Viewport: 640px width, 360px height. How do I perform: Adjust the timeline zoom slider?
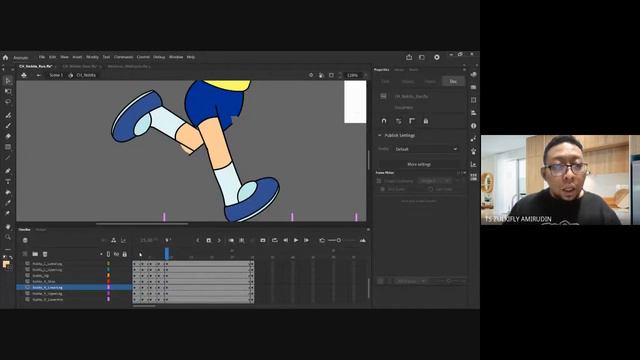(x=339, y=240)
